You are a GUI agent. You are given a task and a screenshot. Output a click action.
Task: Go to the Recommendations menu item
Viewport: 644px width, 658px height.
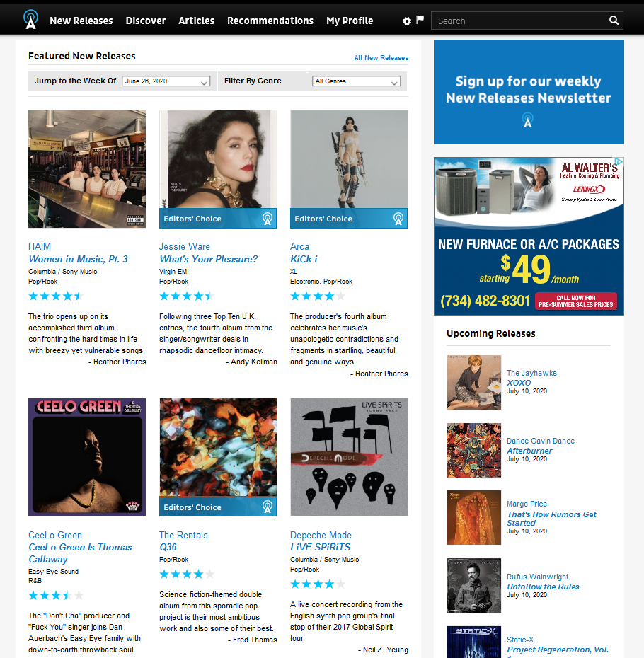pyautogui.click(x=270, y=21)
